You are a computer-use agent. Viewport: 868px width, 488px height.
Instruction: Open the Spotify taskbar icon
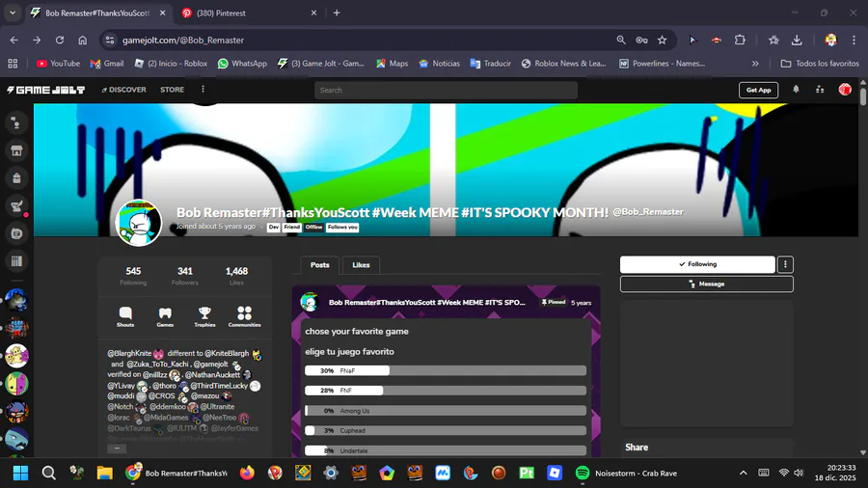[582, 474]
